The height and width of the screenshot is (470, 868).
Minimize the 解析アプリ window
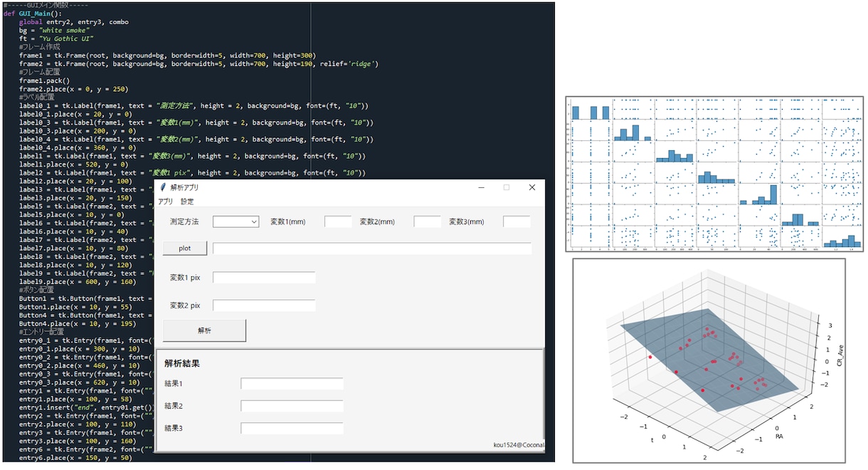point(482,187)
